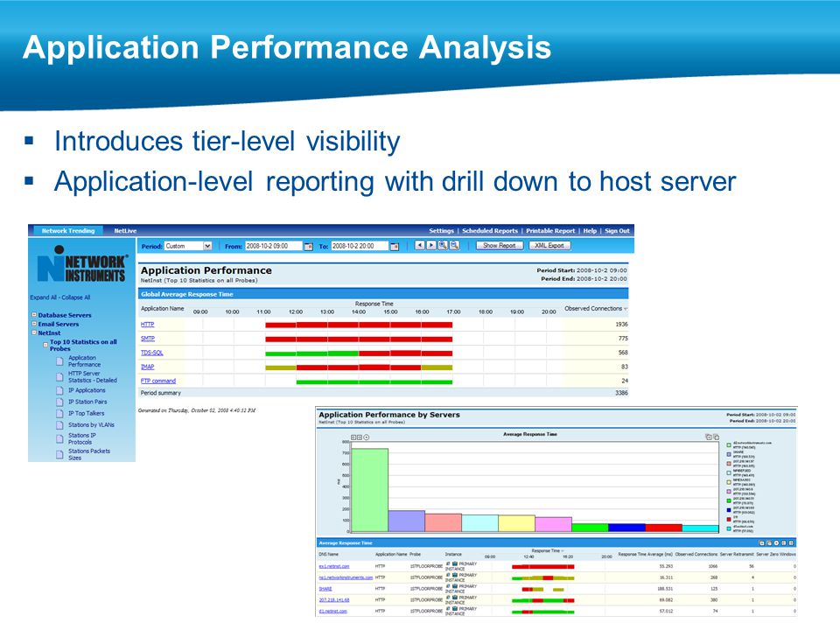Expand the Database Servers tree node
Screen dimensions: 840x630
point(34,315)
